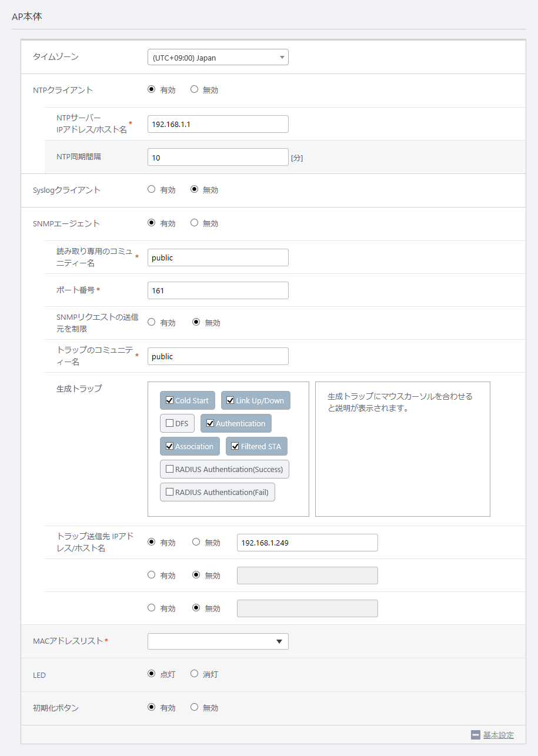538x756 pixels.
Task: Click the NTP同期間隔 input field
Action: [218, 157]
